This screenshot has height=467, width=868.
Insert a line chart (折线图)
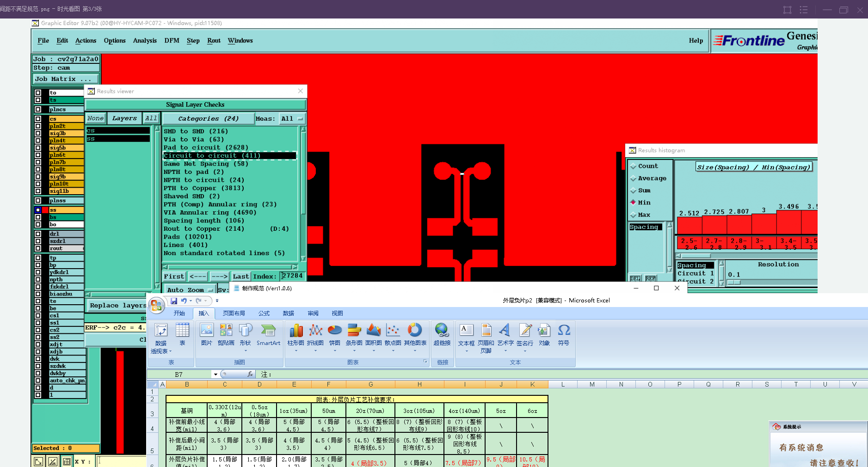pyautogui.click(x=315, y=337)
